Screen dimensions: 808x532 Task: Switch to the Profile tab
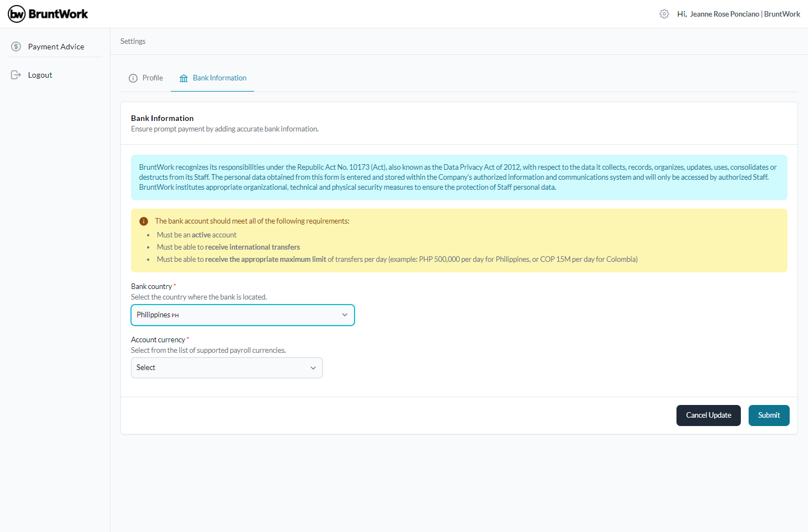(x=146, y=78)
